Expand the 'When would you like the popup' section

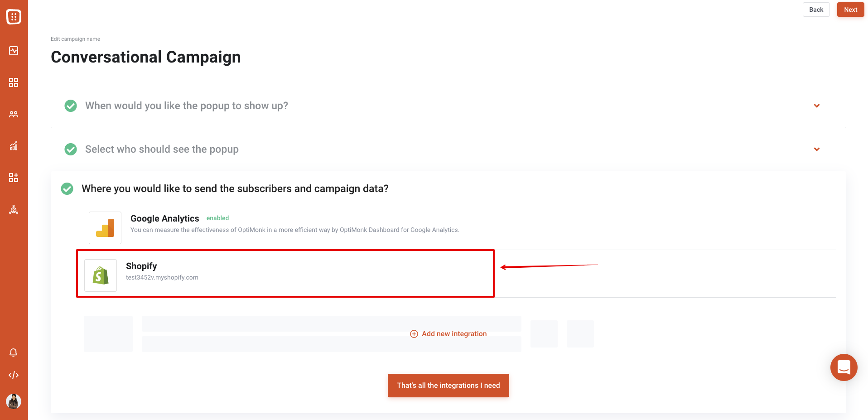coord(817,106)
